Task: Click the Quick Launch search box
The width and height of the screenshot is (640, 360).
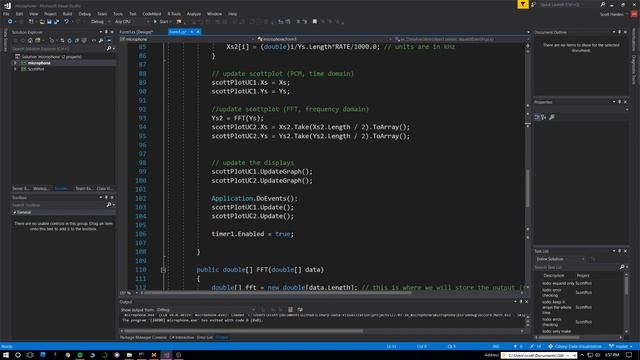Action: (568, 4)
